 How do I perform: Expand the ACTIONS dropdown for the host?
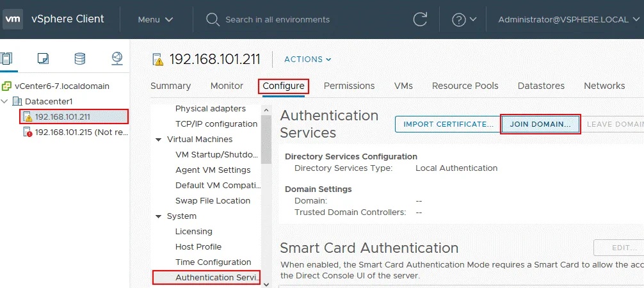(308, 60)
